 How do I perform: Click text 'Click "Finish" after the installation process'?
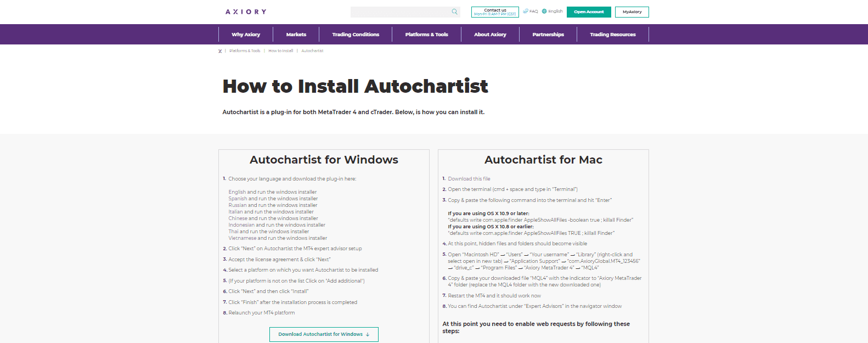pos(293,302)
